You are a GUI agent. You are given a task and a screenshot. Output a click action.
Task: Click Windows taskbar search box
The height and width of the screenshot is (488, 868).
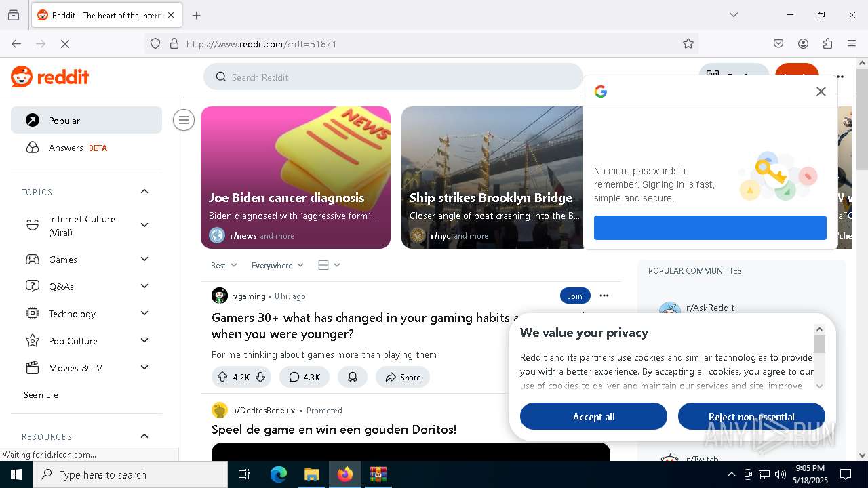tap(130, 474)
